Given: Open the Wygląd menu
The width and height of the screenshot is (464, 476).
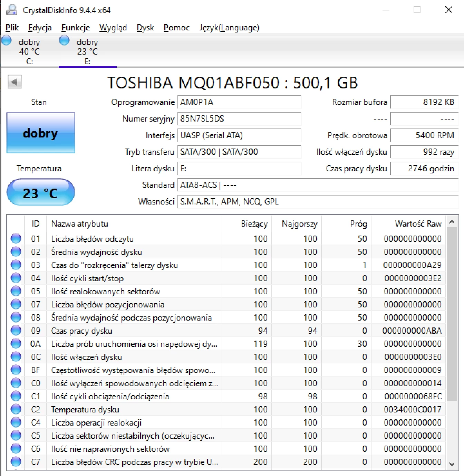Looking at the screenshot, I should [113, 28].
